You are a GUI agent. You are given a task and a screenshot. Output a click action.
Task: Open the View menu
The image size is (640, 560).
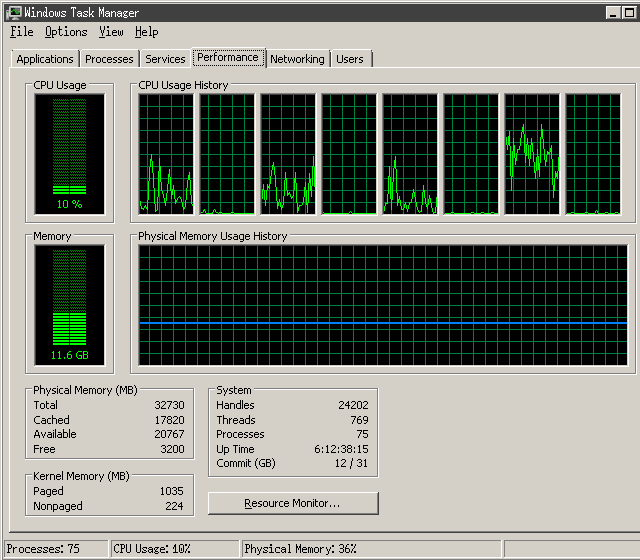tap(111, 32)
